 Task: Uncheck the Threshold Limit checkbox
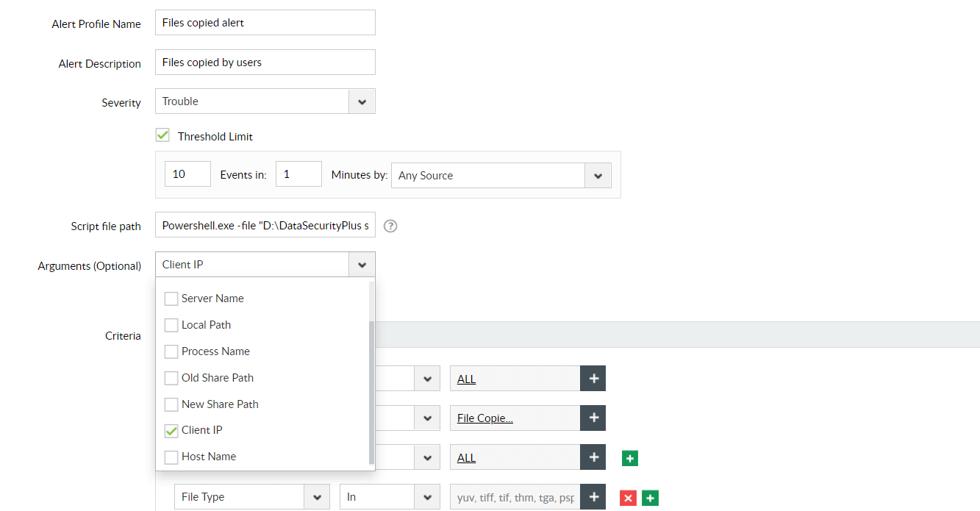162,135
